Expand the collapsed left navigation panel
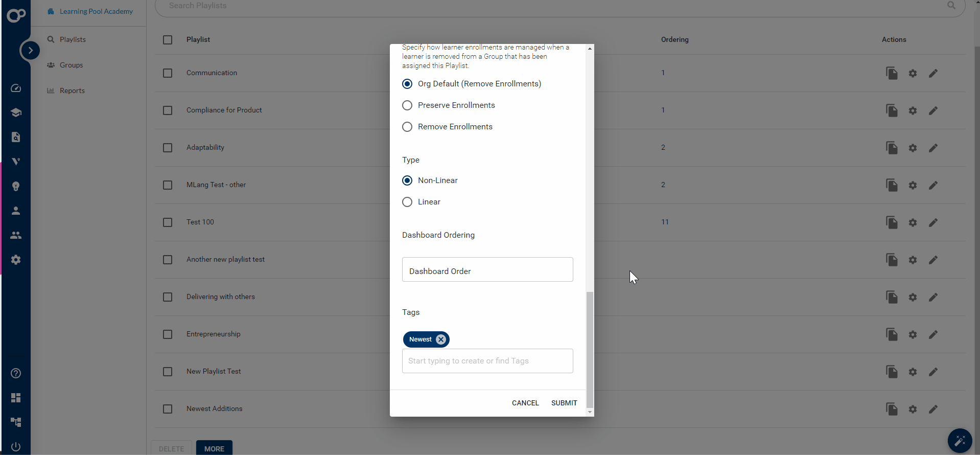The height and width of the screenshot is (455, 980). coord(30,50)
